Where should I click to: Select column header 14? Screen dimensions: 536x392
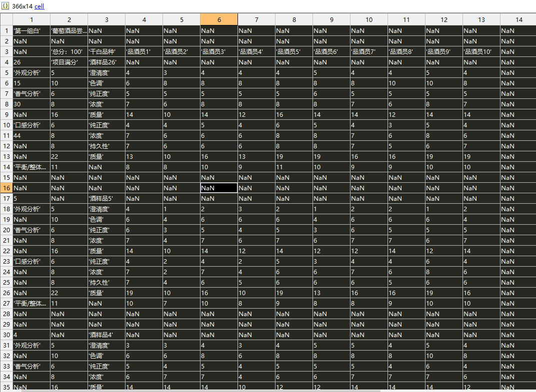pos(518,19)
